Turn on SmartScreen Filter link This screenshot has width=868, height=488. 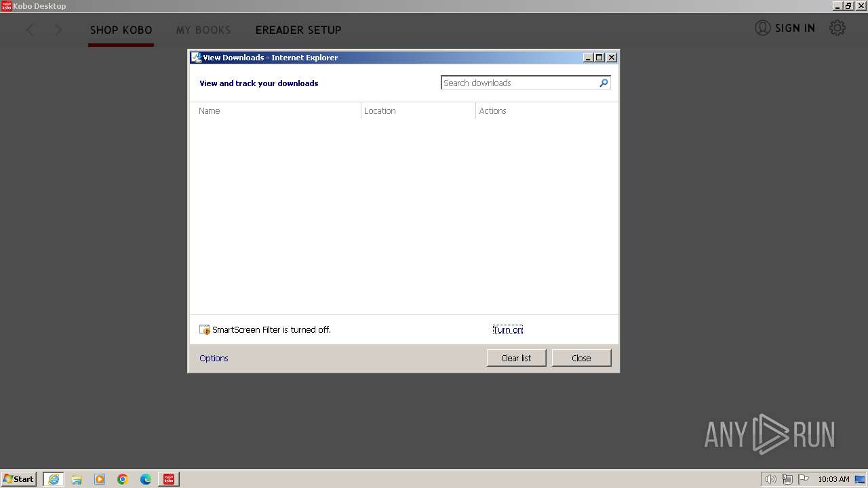tap(507, 329)
